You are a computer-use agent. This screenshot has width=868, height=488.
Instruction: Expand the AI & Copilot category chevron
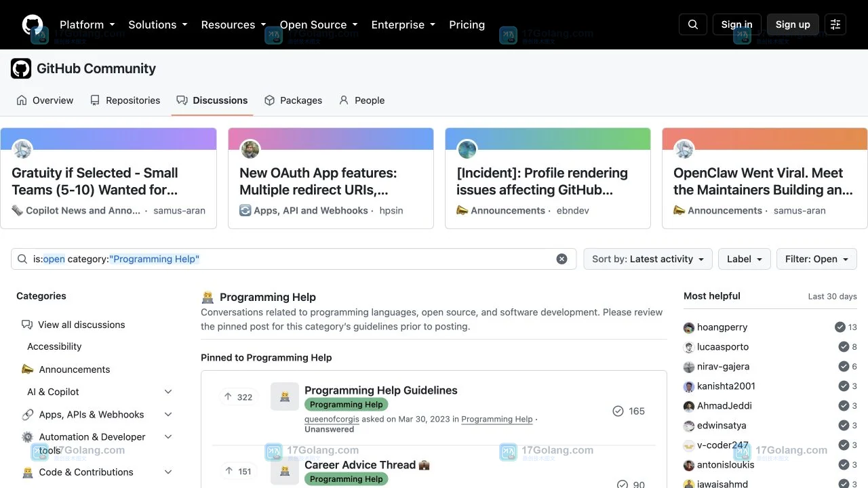[x=168, y=392]
